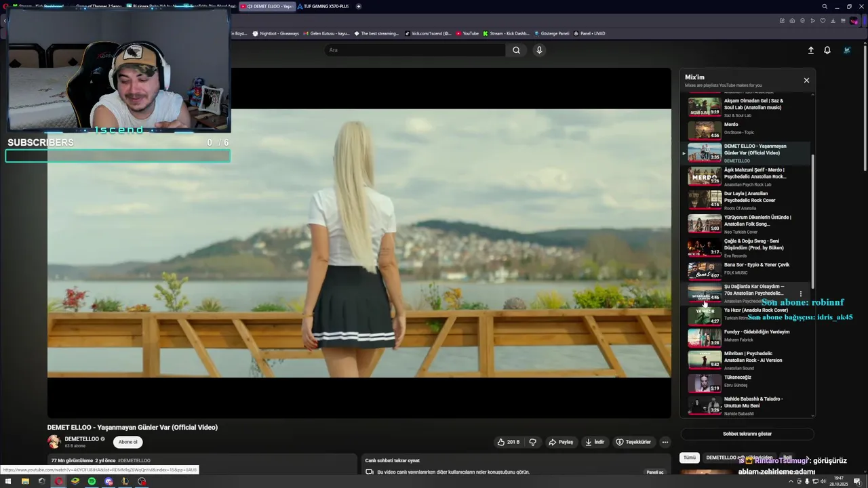Subscribe with Abone ol button
The height and width of the screenshot is (488, 868).
[x=128, y=442]
